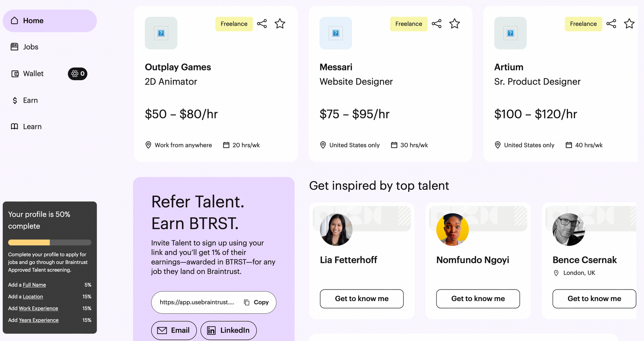Click Get to know me under Lia Fetterhoff
Screen dimensions: 644x341
click(x=361, y=299)
